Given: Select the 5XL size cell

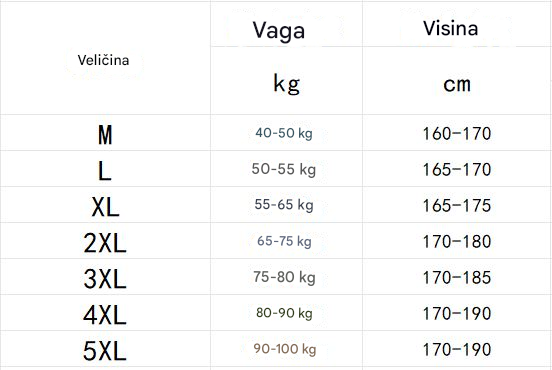Looking at the screenshot, I should pyautogui.click(x=105, y=349).
